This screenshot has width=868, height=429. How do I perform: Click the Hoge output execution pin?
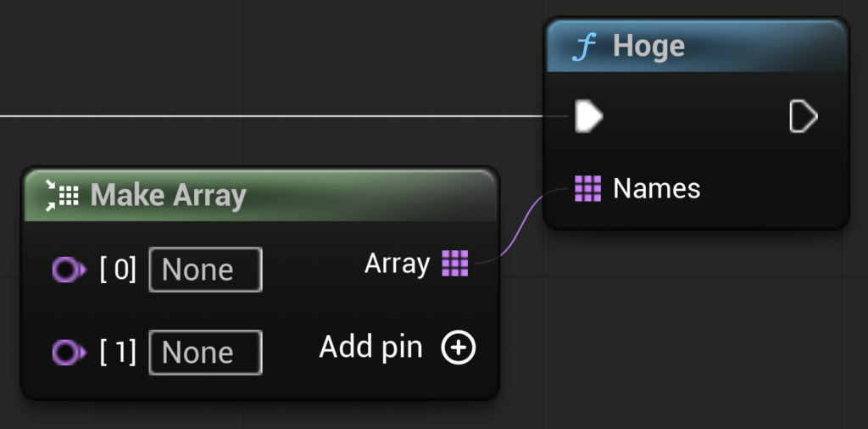804,116
